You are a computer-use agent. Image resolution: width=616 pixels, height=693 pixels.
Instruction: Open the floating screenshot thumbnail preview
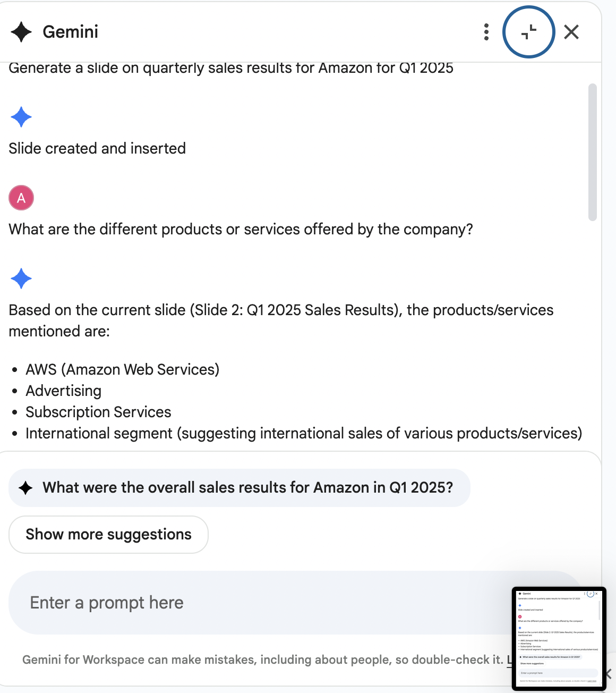click(559, 638)
